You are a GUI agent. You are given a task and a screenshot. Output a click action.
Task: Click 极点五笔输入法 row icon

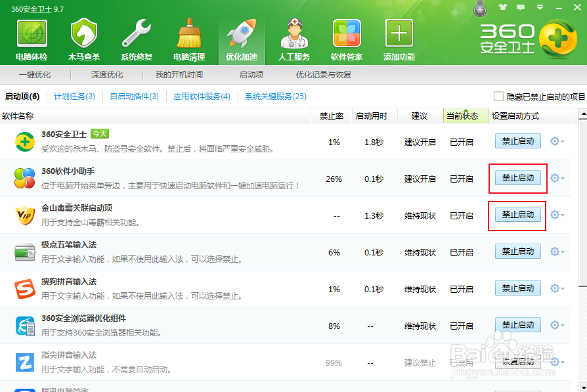coord(25,252)
